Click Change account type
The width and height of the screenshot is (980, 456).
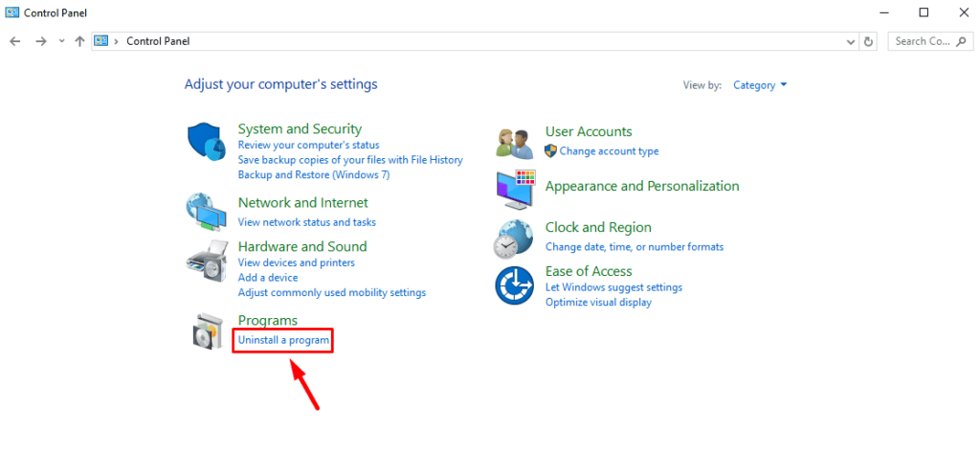(x=610, y=150)
